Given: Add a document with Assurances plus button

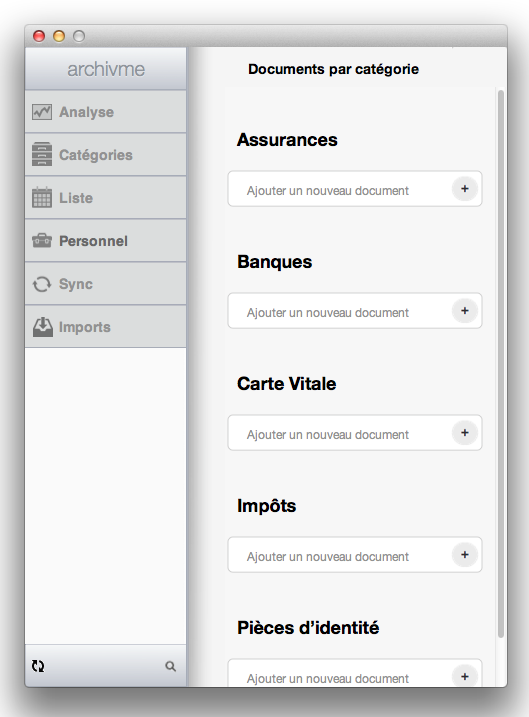Looking at the screenshot, I should point(465,189).
